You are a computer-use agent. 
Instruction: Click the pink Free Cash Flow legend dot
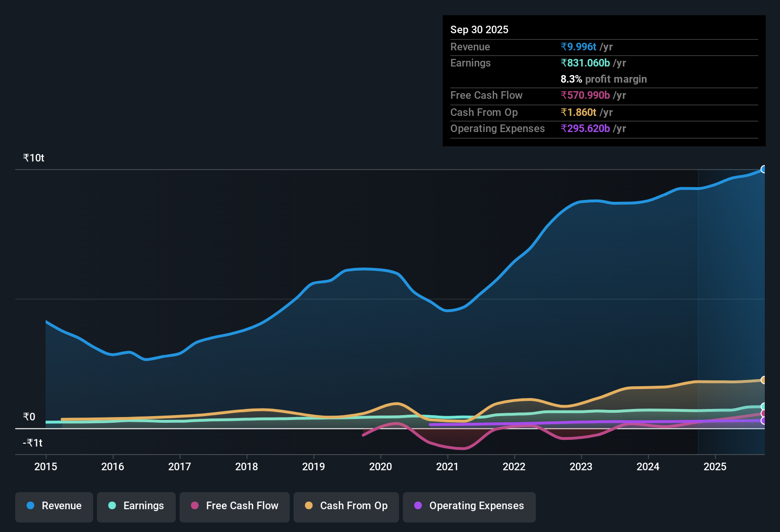coord(194,506)
